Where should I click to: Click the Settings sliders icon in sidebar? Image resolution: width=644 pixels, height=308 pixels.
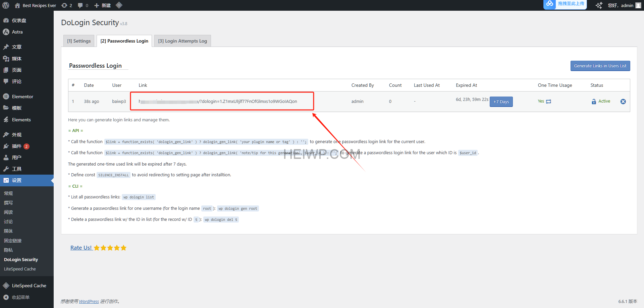(x=6, y=180)
